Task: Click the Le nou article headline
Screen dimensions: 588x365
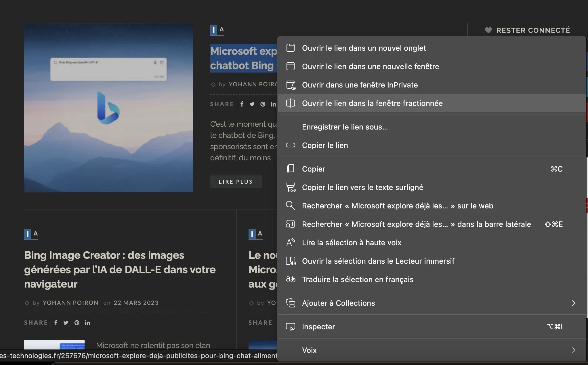Action: click(x=263, y=269)
